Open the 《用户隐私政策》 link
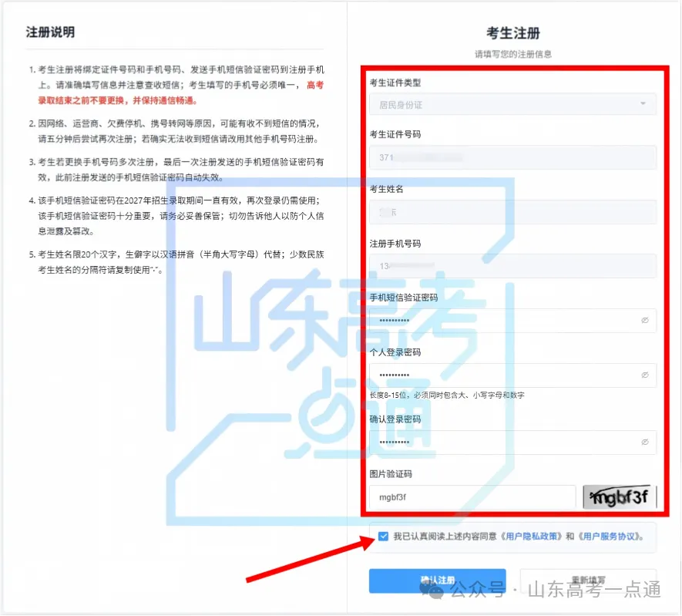Viewport: 682px width, 616px height. point(531,537)
